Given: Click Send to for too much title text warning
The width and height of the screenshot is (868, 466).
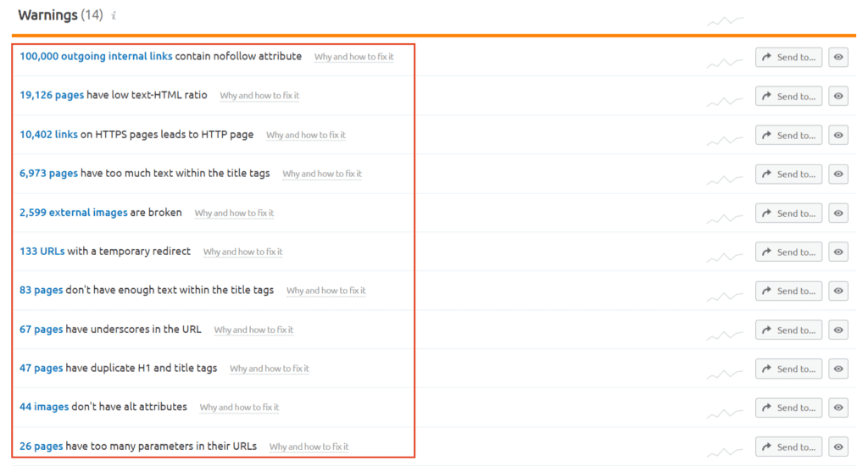Looking at the screenshot, I should point(788,174).
